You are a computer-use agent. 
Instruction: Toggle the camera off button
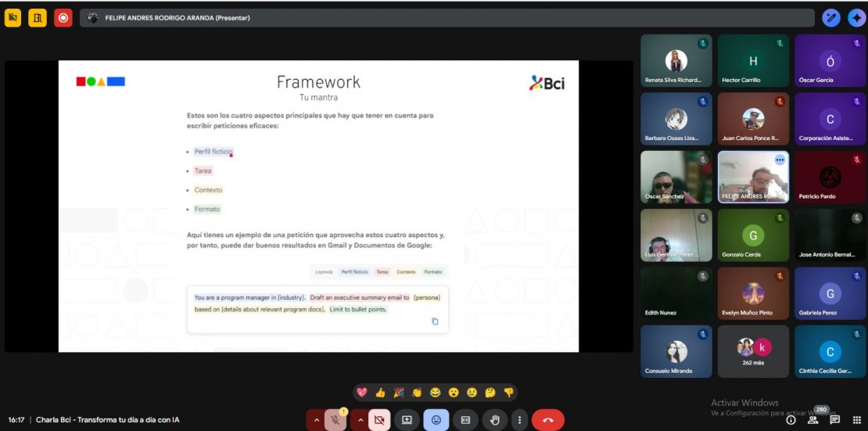pos(379,420)
